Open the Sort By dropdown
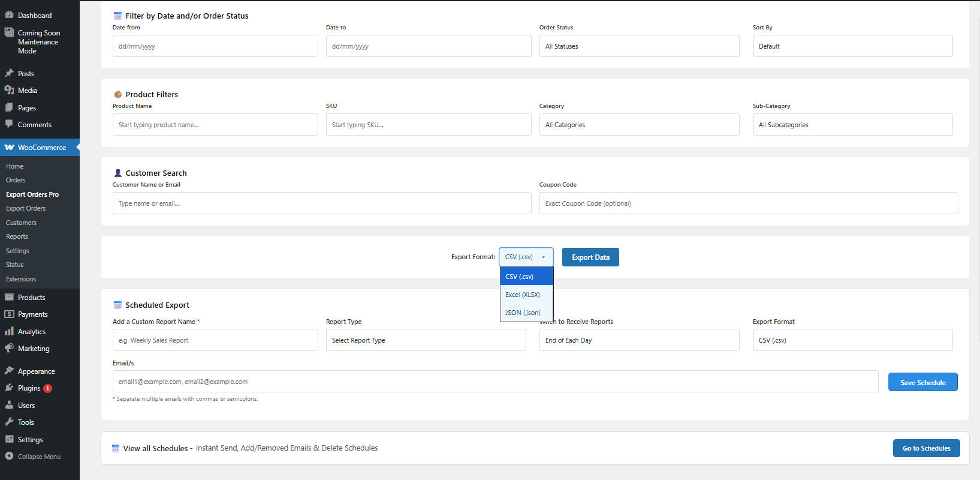Screen dimensions: 980x480 [x=853, y=46]
